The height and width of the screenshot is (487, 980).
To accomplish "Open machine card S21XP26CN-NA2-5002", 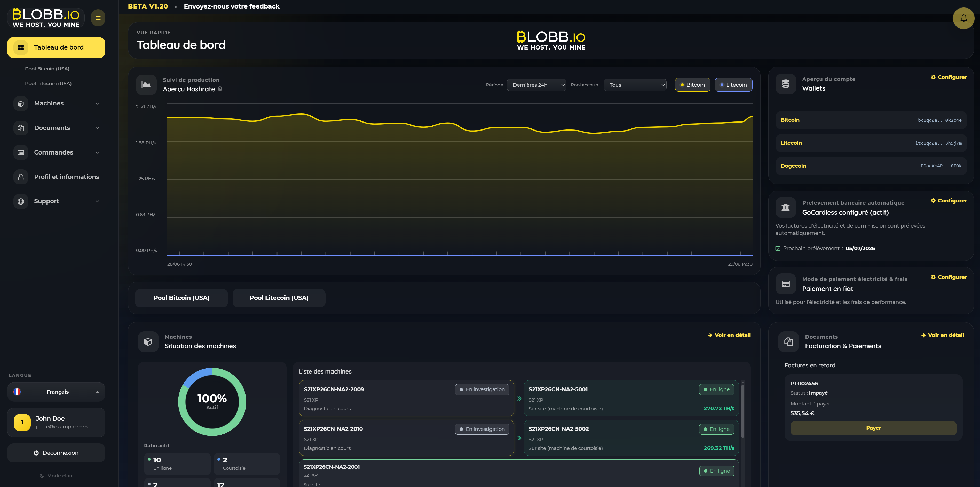I will tap(631, 438).
